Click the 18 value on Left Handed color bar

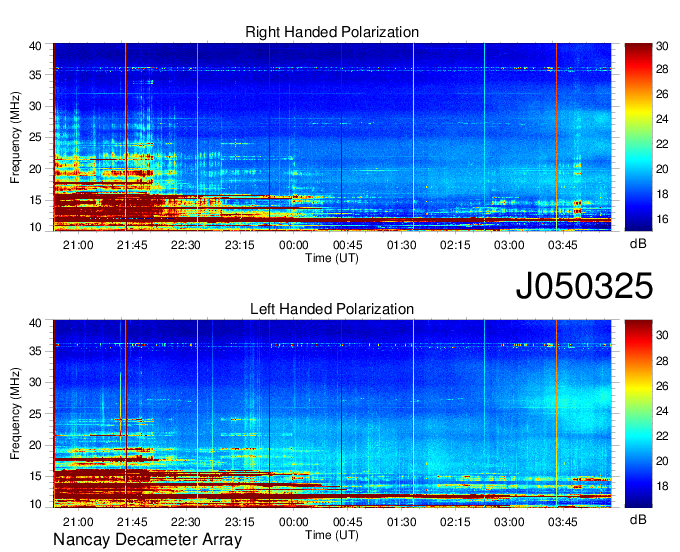pyautogui.click(x=662, y=486)
